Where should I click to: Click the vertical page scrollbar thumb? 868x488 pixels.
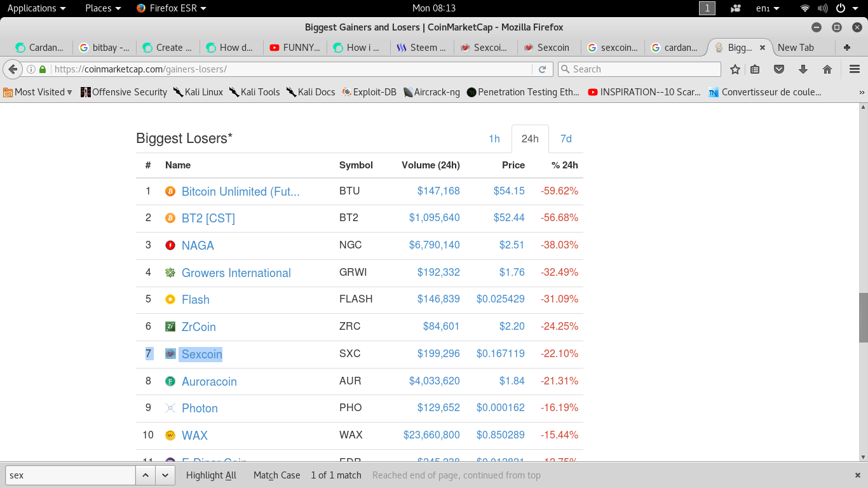[x=863, y=318]
